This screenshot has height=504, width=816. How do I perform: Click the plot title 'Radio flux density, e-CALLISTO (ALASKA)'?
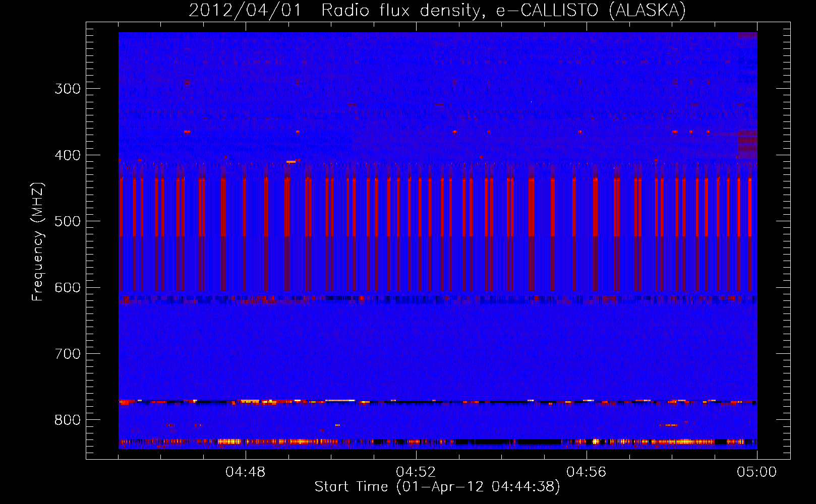click(503, 11)
